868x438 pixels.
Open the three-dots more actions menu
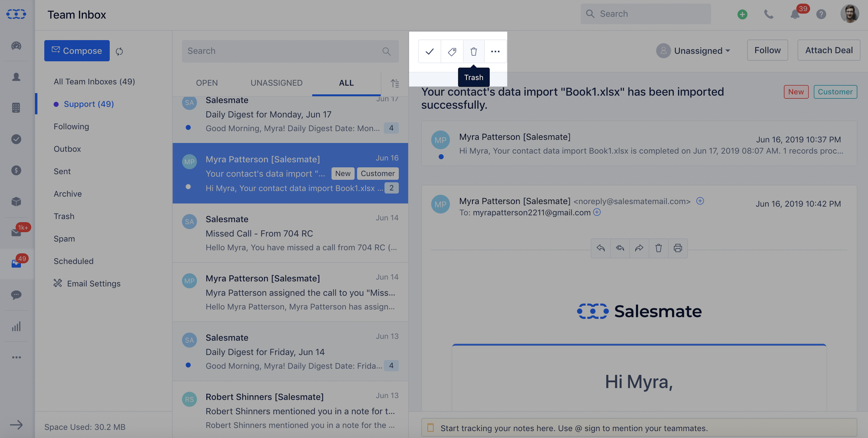coord(495,51)
